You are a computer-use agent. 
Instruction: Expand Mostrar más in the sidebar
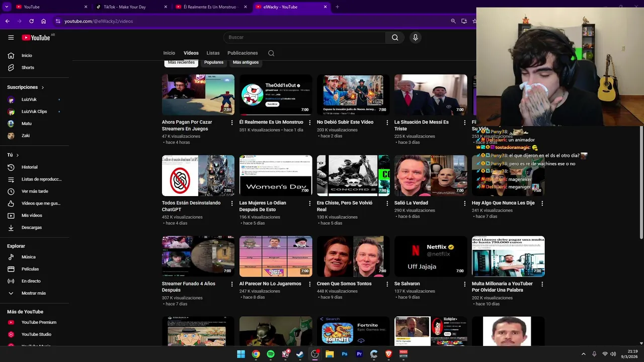(35, 293)
